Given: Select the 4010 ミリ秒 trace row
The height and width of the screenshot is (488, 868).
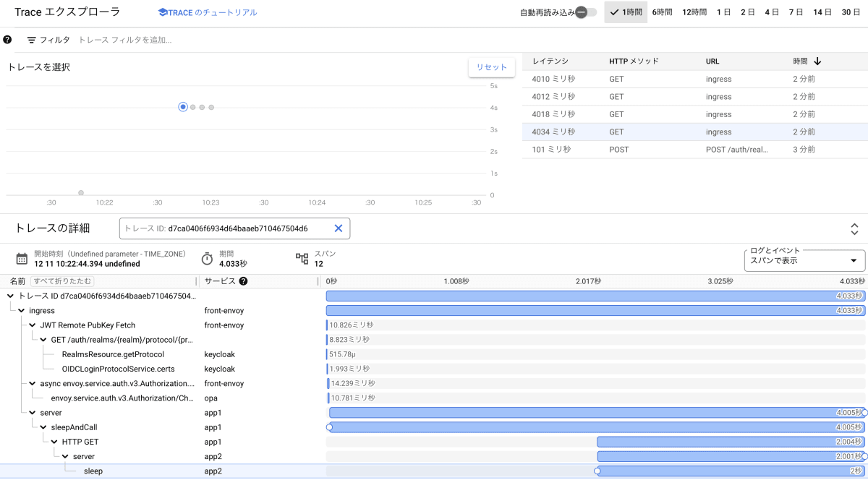Looking at the screenshot, I should pos(694,79).
